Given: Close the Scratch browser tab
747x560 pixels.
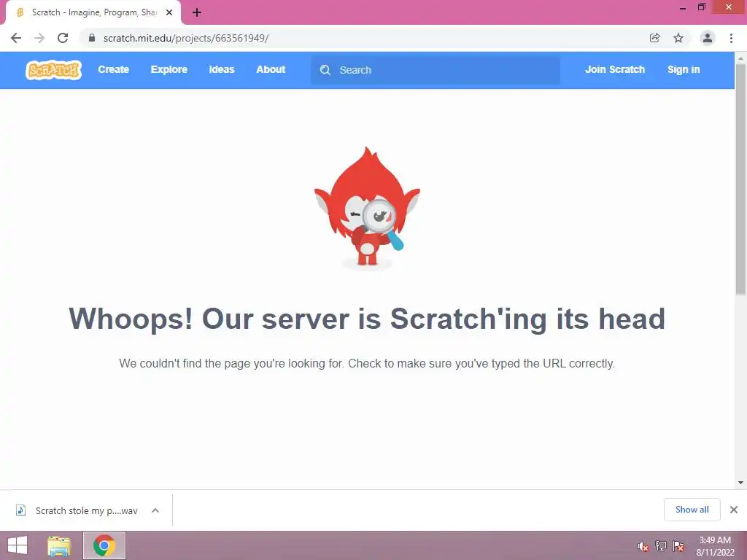Looking at the screenshot, I should coord(169,12).
